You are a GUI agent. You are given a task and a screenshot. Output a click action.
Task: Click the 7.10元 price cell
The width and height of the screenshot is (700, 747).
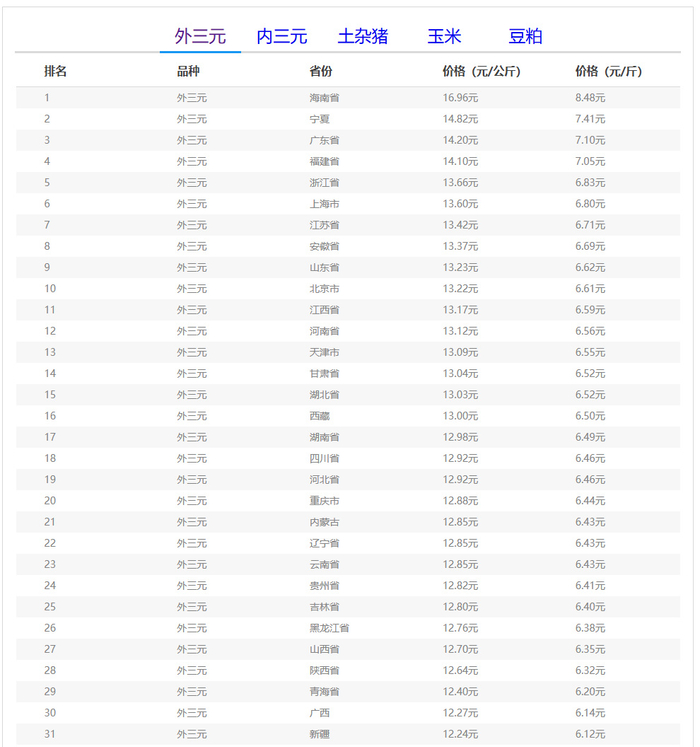pos(590,140)
